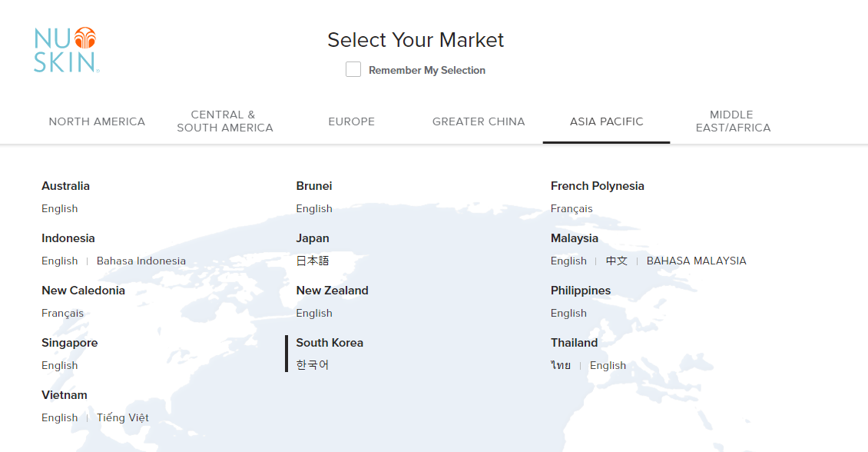Click the Thailand market heading
This screenshot has width=868, height=452.
pos(574,343)
